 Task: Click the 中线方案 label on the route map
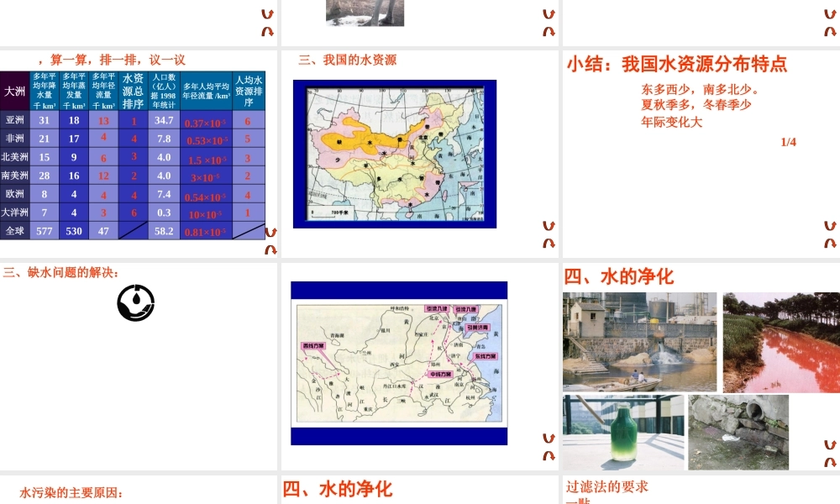[x=440, y=374]
